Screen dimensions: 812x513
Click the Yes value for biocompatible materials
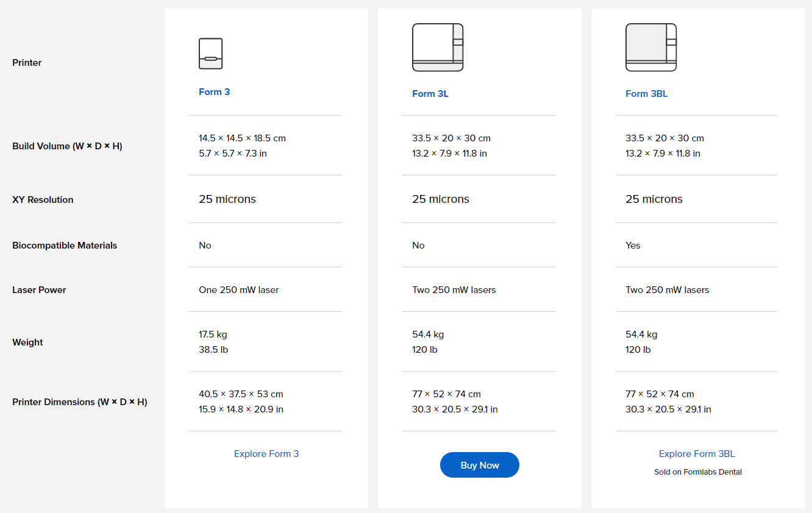(x=633, y=246)
